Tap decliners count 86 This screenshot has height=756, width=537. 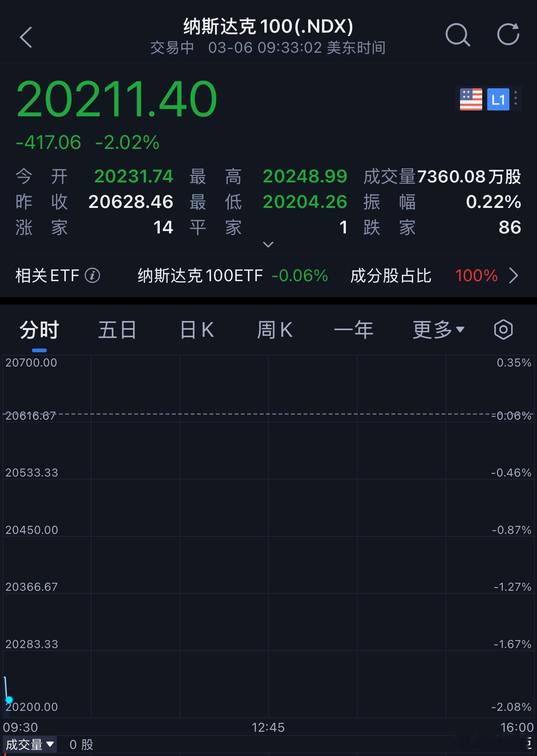pos(510,228)
